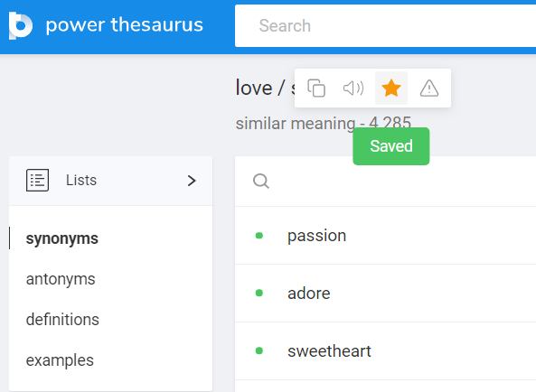Click the Power Thesaurus logo icon
This screenshot has width=536, height=392.
pos(21,25)
